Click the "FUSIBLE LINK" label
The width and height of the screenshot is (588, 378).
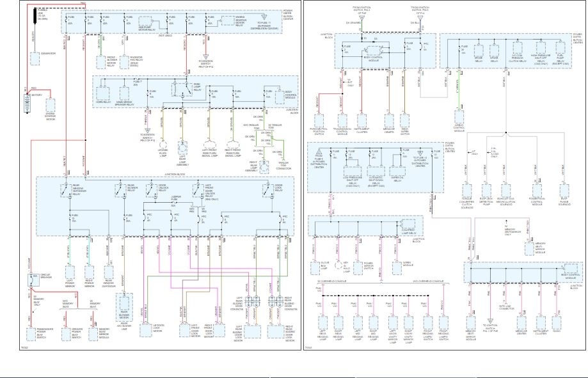(43, 15)
